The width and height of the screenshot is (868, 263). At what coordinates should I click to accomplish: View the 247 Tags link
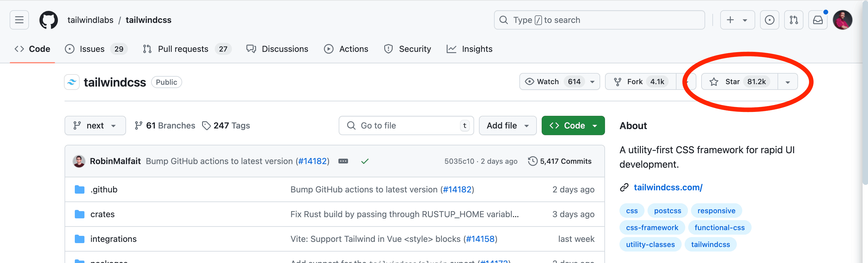226,125
